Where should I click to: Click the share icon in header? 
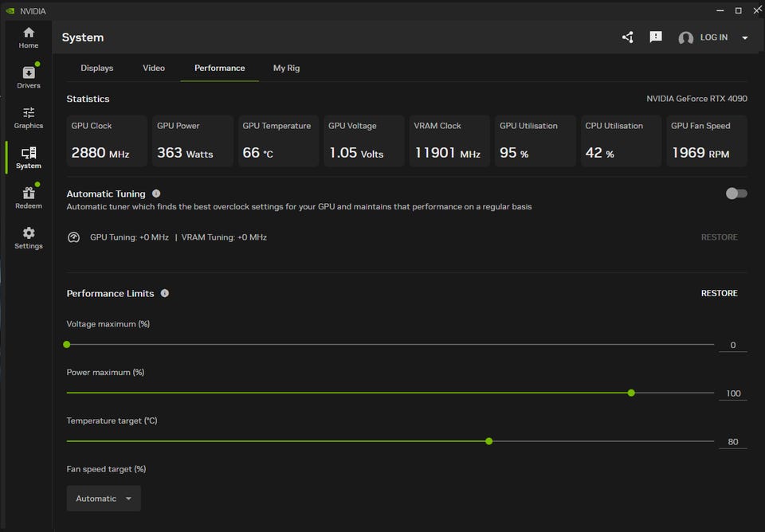[x=628, y=37]
